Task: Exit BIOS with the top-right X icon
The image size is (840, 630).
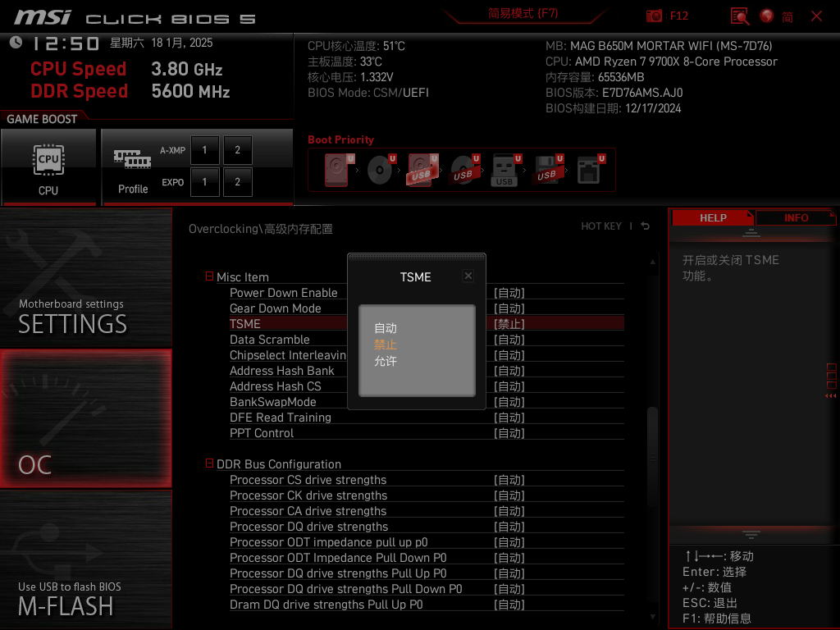Action: pos(816,16)
